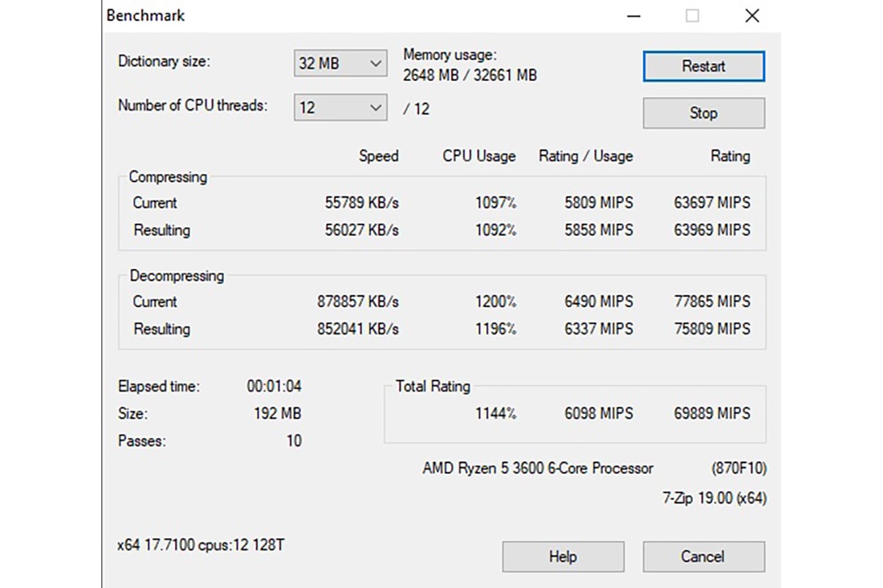Image resolution: width=883 pixels, height=588 pixels.
Task: Click the Compressing Resulting rating 63969 MIPS
Action: pos(712,230)
